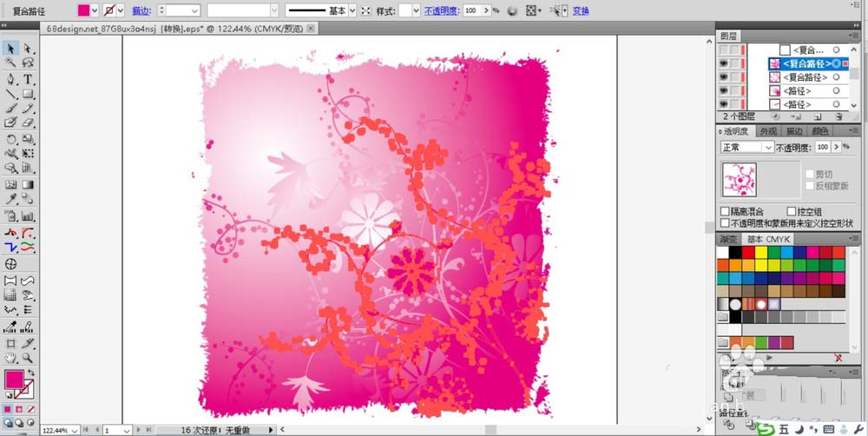Click the 变换 link
This screenshot has height=436, width=868.
(x=581, y=10)
